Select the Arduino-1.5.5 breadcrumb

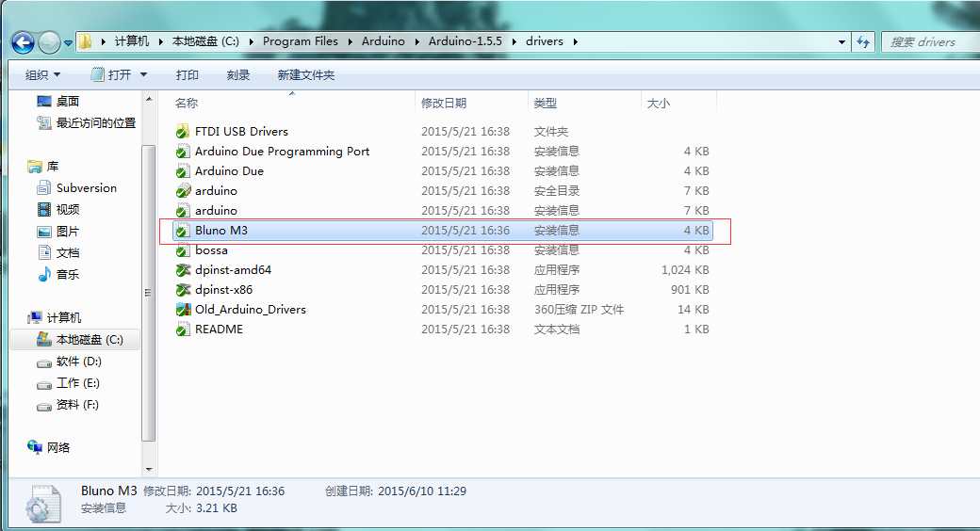pos(465,41)
